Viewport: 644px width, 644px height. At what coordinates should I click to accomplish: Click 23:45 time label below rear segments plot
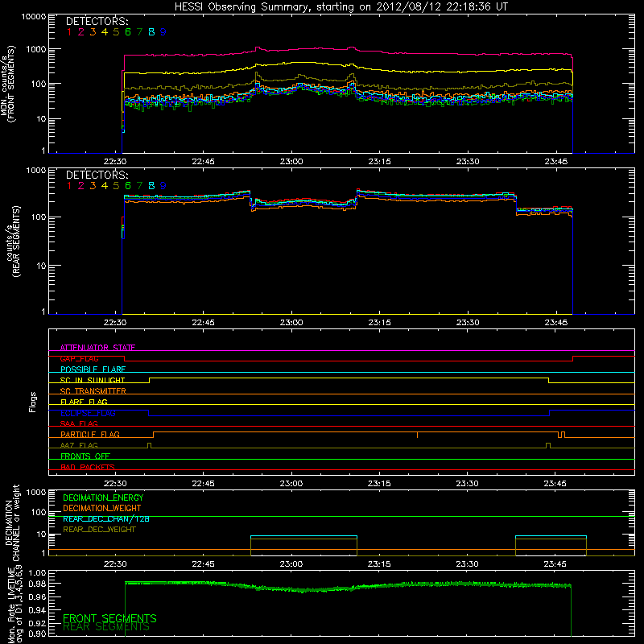pyautogui.click(x=555, y=322)
